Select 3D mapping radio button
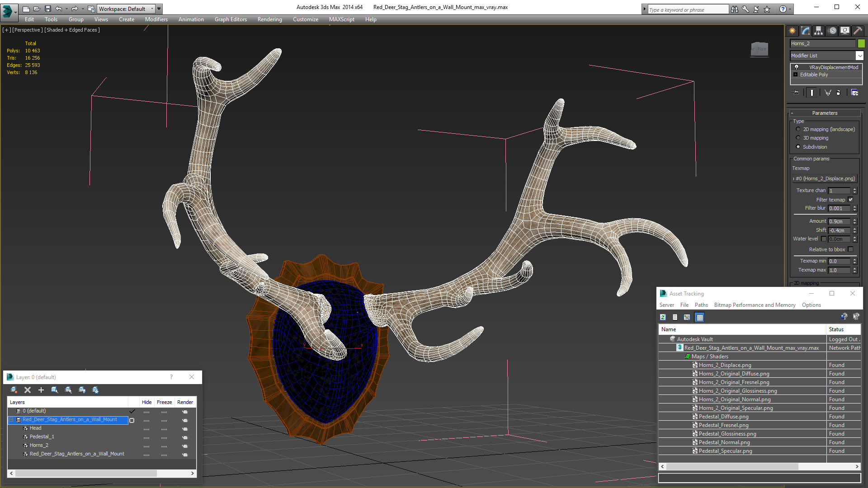 coord(798,138)
